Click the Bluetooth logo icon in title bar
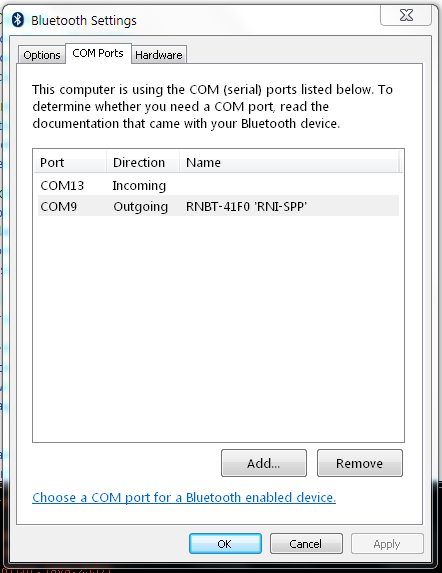Screen dimensions: 442x573 (x=18, y=20)
